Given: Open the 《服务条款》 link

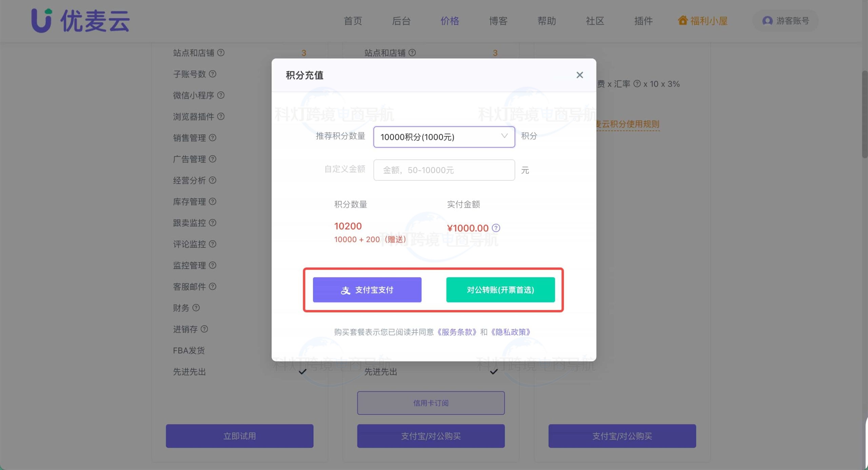Looking at the screenshot, I should tap(457, 332).
